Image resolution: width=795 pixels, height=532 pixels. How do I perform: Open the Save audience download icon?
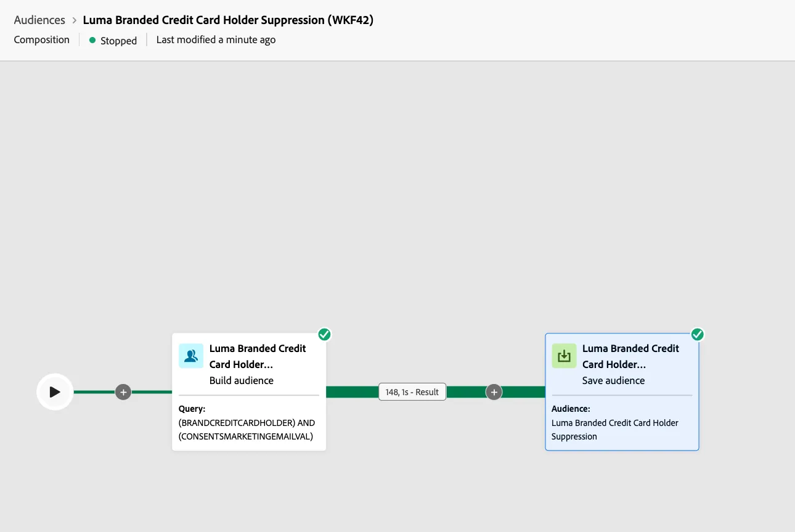coord(564,356)
